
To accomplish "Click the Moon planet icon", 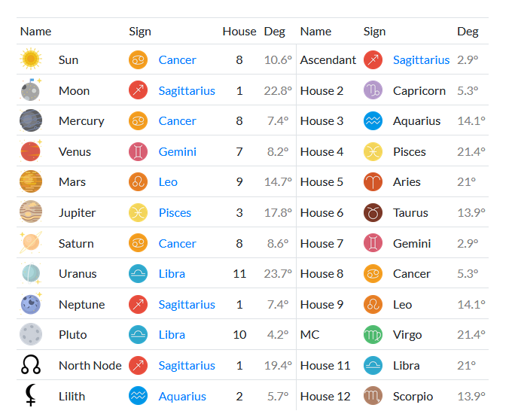I will pyautogui.click(x=31, y=90).
